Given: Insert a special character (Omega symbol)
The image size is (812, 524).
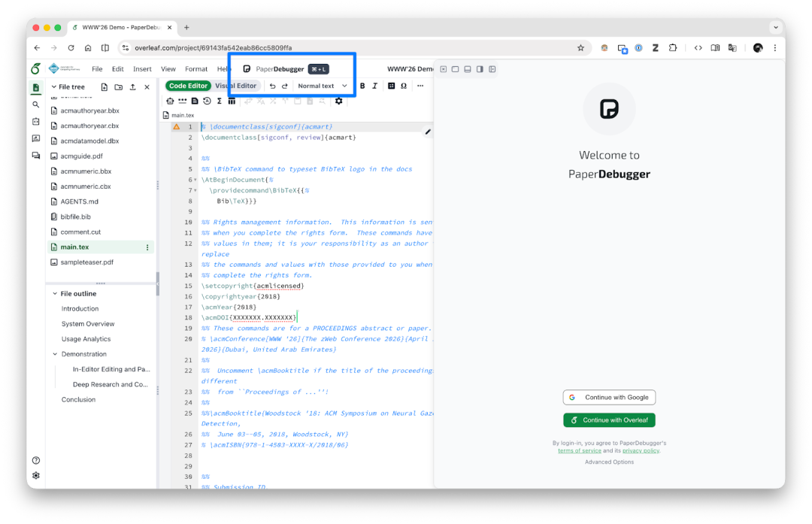Looking at the screenshot, I should point(404,85).
